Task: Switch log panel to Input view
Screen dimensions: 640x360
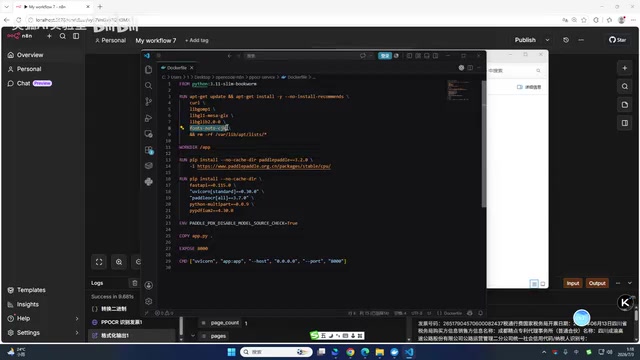Action: 573,283
